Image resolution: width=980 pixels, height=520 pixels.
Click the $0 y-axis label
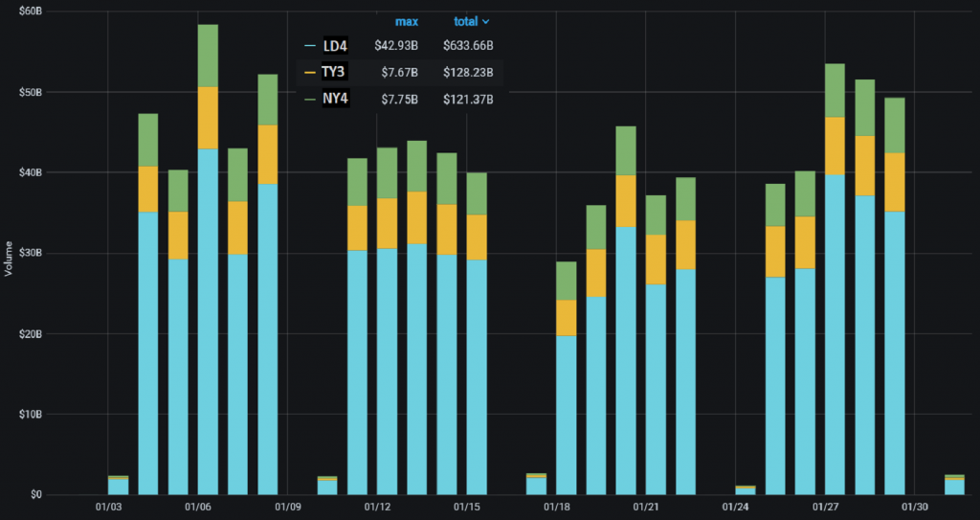(x=36, y=494)
